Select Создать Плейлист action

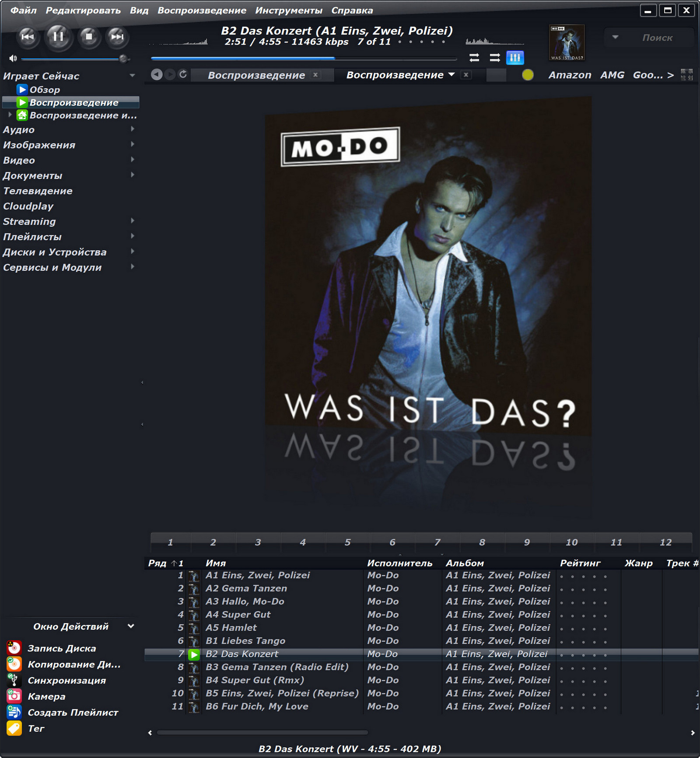[x=73, y=713]
